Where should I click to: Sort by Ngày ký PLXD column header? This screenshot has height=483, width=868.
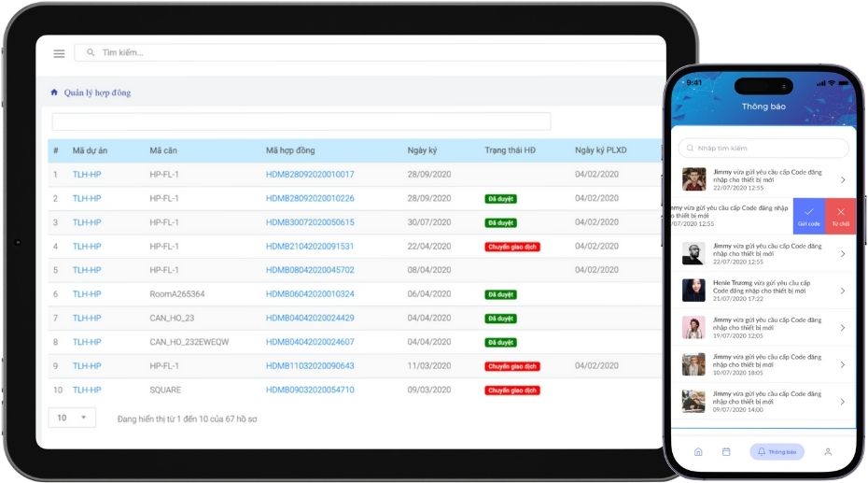[x=601, y=150]
